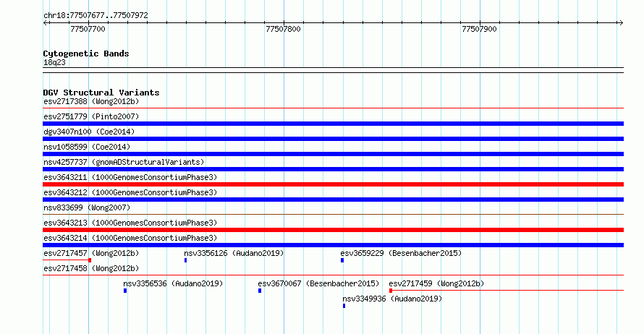Click the thin red line under esv2717388
This screenshot has width=644, height=334.
[x=333, y=108]
